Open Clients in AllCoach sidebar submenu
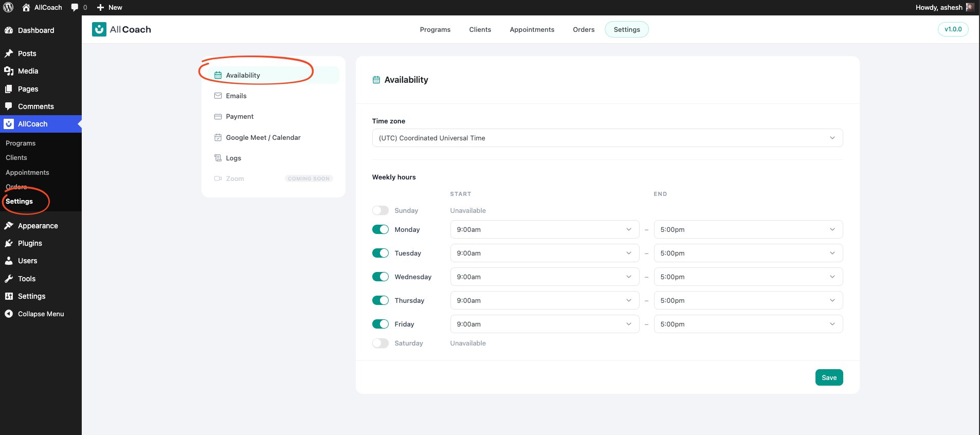The image size is (980, 435). 16,157
